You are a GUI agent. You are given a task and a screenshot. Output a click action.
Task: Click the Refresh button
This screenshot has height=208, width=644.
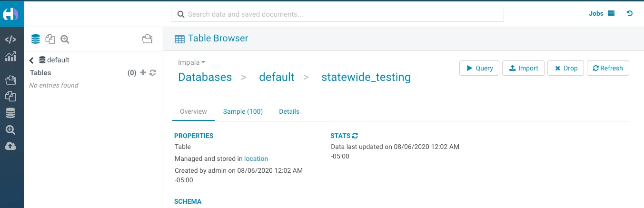tap(608, 68)
